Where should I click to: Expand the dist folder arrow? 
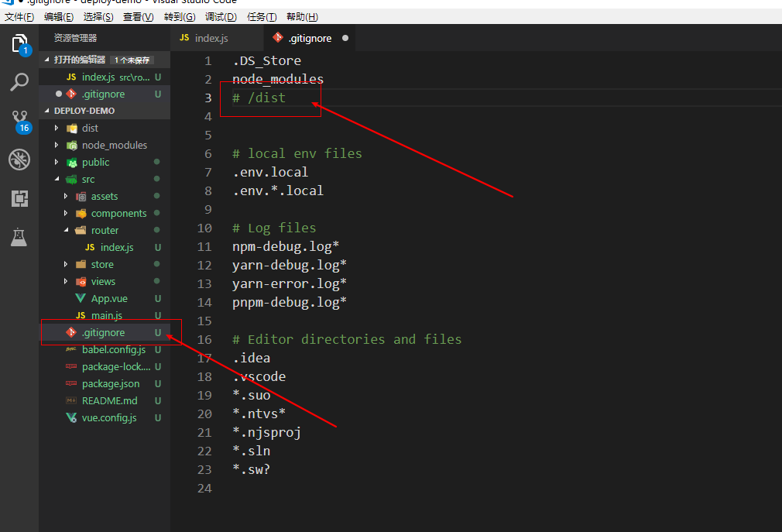click(x=57, y=128)
